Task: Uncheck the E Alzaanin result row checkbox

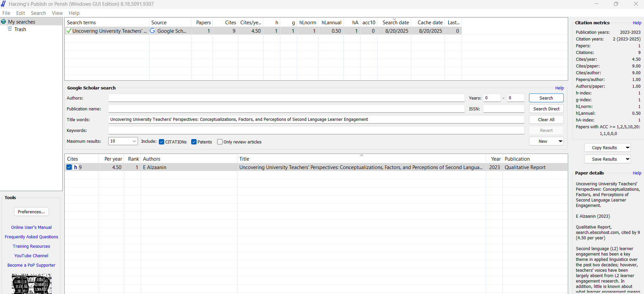Action: (x=69, y=167)
